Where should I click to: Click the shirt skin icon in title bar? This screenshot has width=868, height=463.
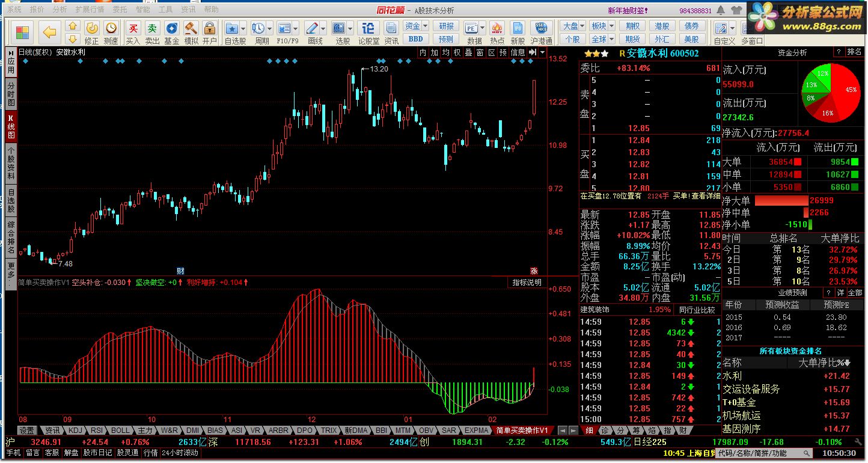click(x=736, y=10)
